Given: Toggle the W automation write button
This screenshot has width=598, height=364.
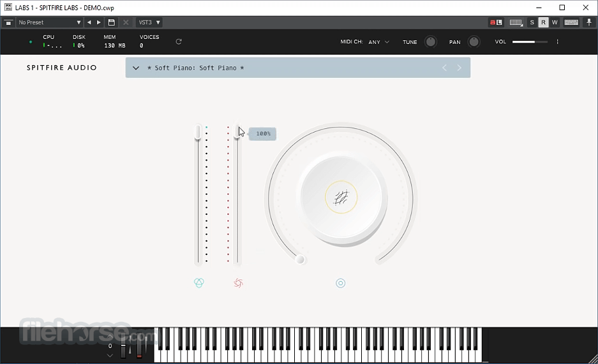Looking at the screenshot, I should [x=555, y=22].
